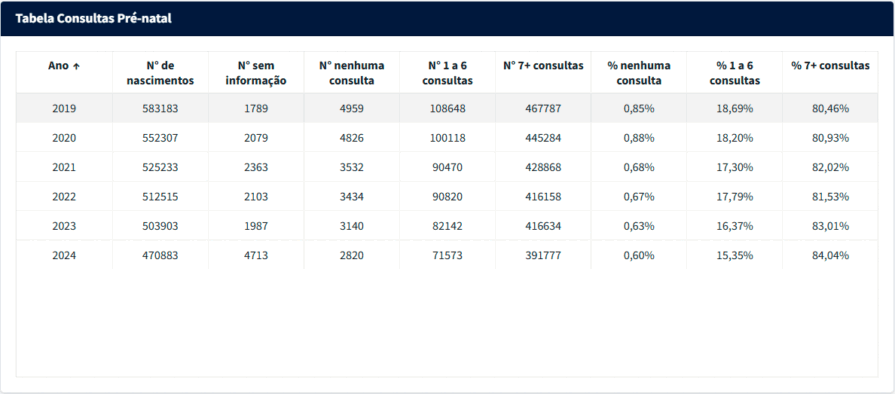Viewport: 895px width, 394px height.
Task: Select the 2019 row year cell
Action: (64, 108)
